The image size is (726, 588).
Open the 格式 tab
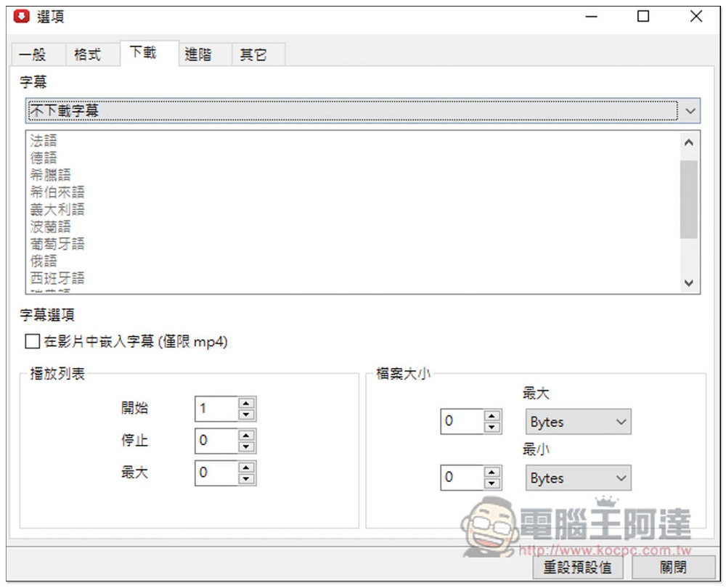click(x=93, y=54)
